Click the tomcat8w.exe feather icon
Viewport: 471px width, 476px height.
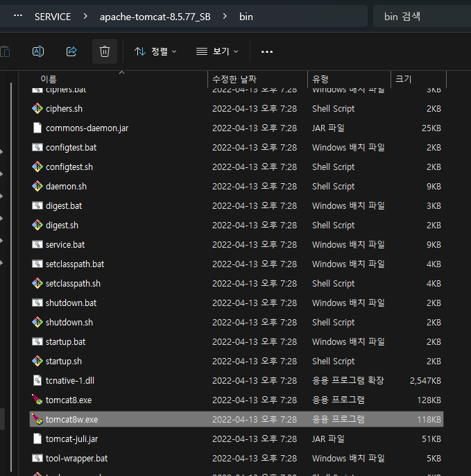tap(37, 419)
